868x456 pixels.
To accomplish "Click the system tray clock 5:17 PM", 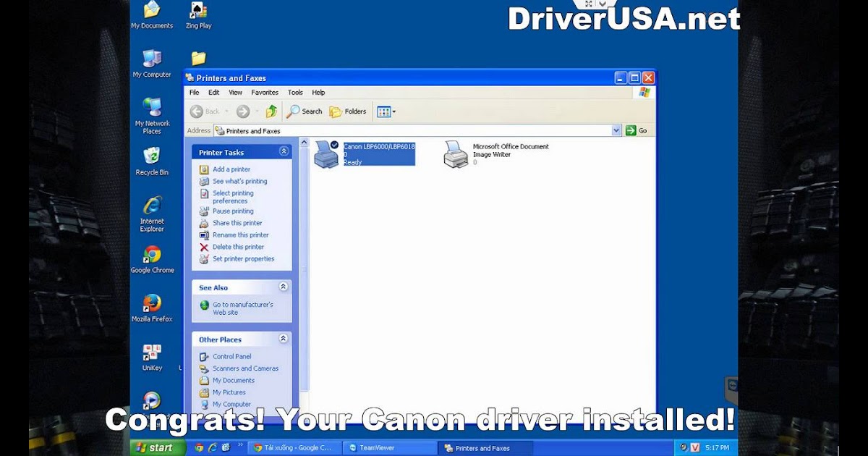I will click(718, 448).
